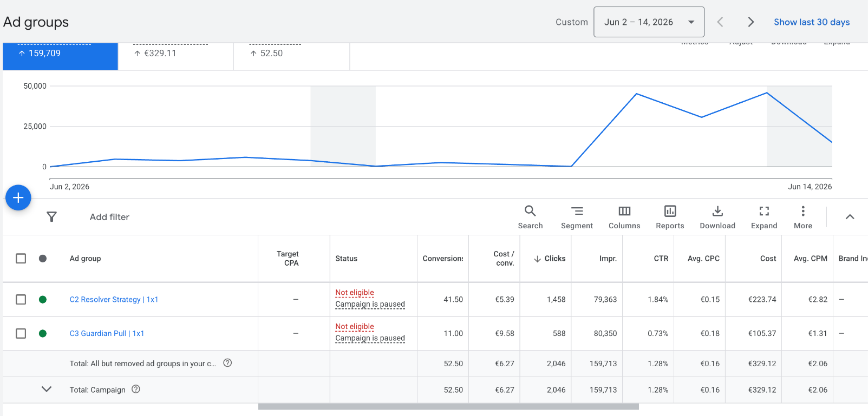868x416 pixels.
Task: Click the horizontal table scrollbar
Action: tap(448, 407)
